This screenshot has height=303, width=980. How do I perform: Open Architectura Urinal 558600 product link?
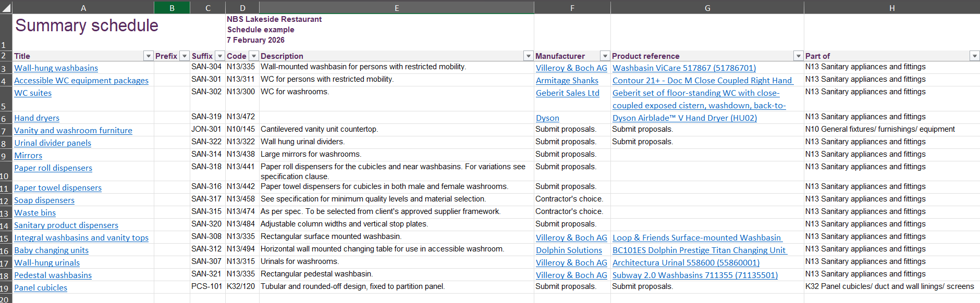point(686,263)
